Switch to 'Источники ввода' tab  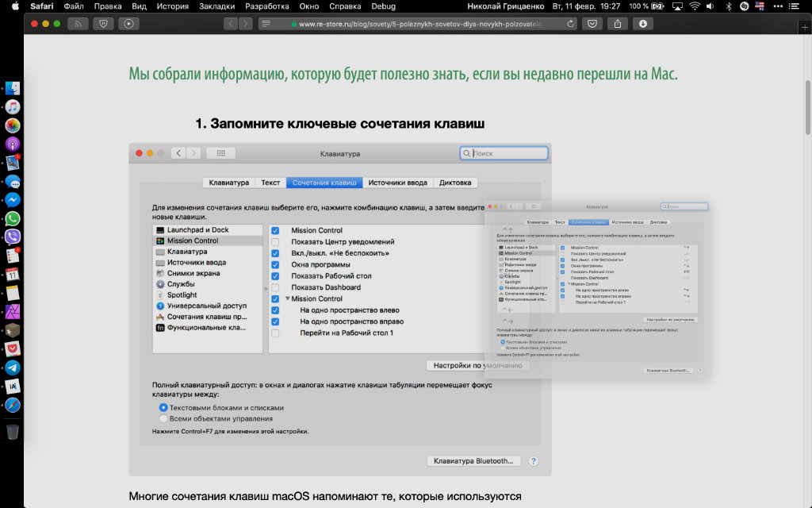click(x=397, y=183)
